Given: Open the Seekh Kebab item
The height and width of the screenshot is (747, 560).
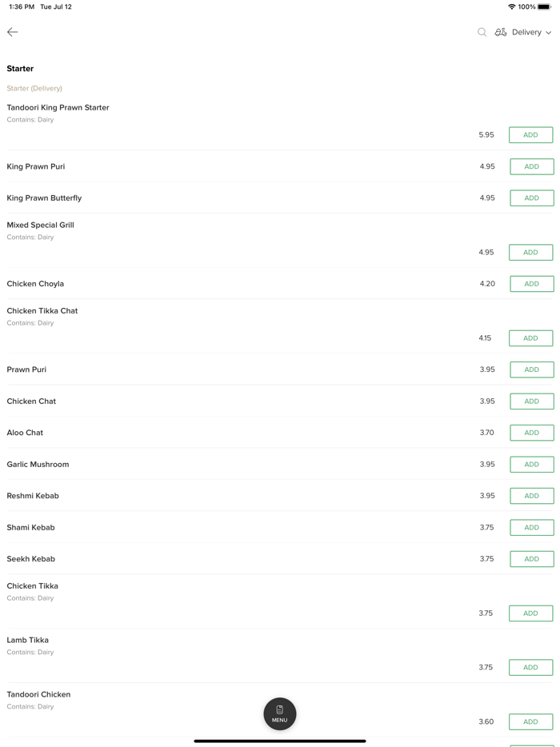Looking at the screenshot, I should [x=31, y=559].
